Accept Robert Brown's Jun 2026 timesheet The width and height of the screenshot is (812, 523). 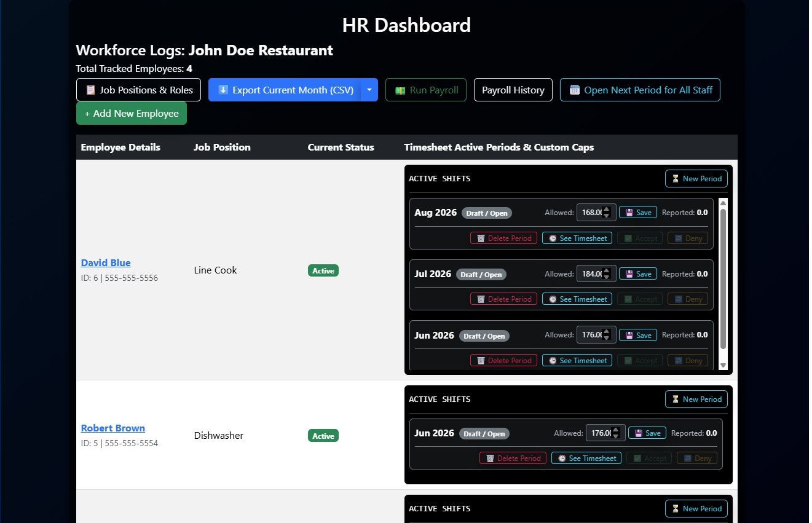pyautogui.click(x=649, y=458)
